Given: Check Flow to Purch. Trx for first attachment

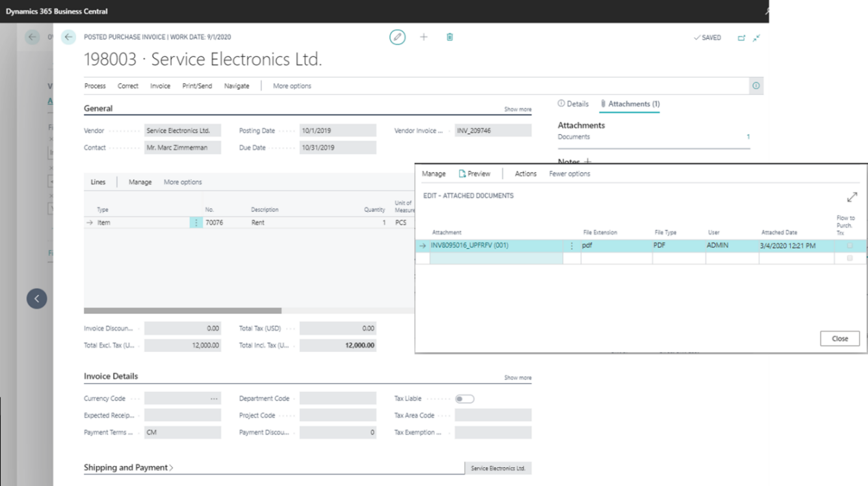Looking at the screenshot, I should tap(849, 246).
